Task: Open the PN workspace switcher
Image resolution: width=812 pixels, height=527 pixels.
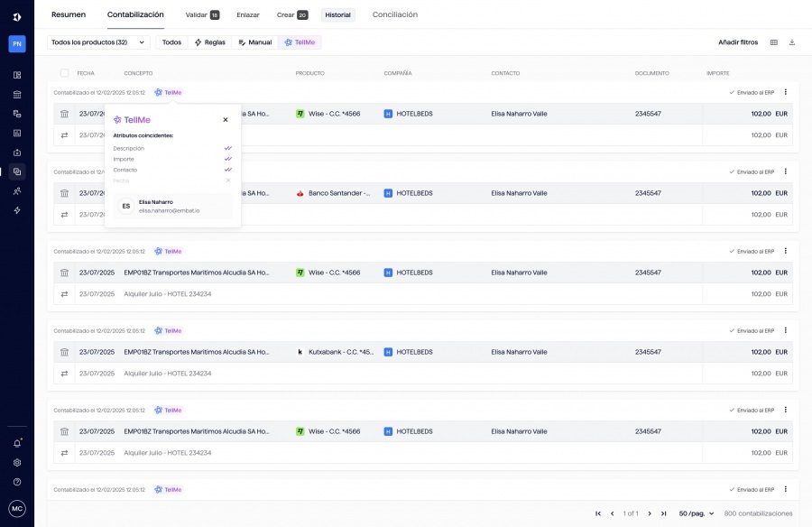Action: (x=17, y=43)
